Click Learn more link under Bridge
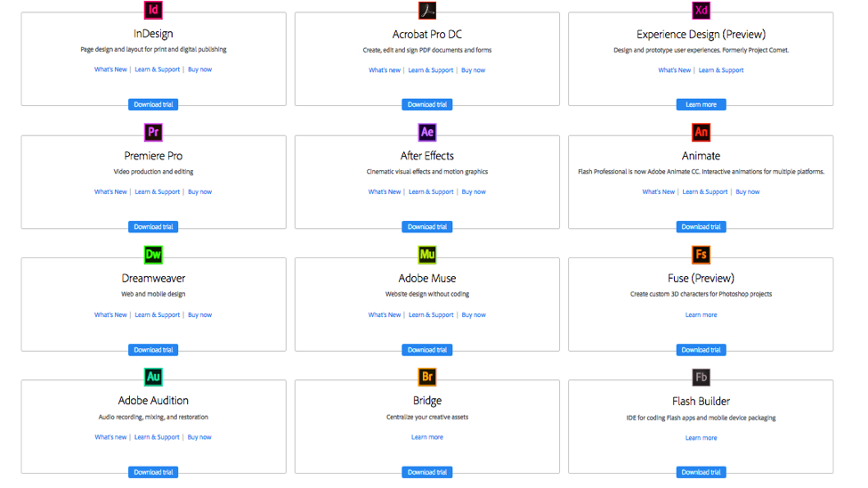Viewport: 868px width, 488px height. click(x=426, y=437)
